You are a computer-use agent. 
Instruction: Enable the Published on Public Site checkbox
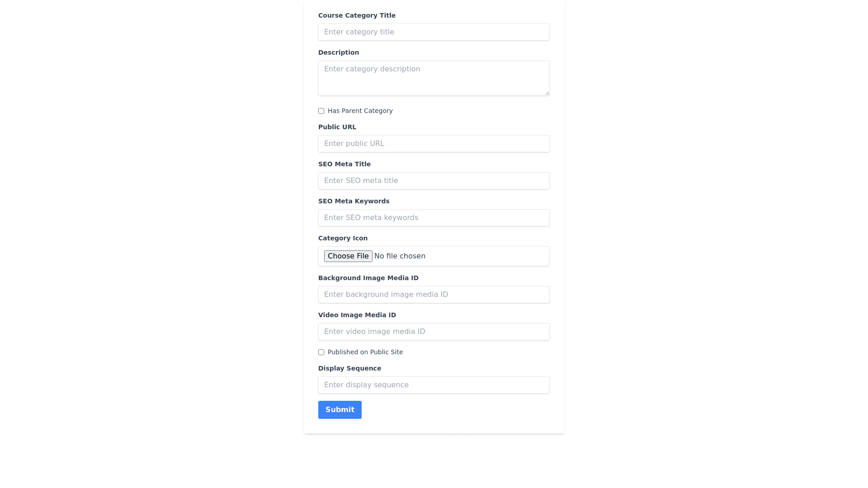click(321, 352)
